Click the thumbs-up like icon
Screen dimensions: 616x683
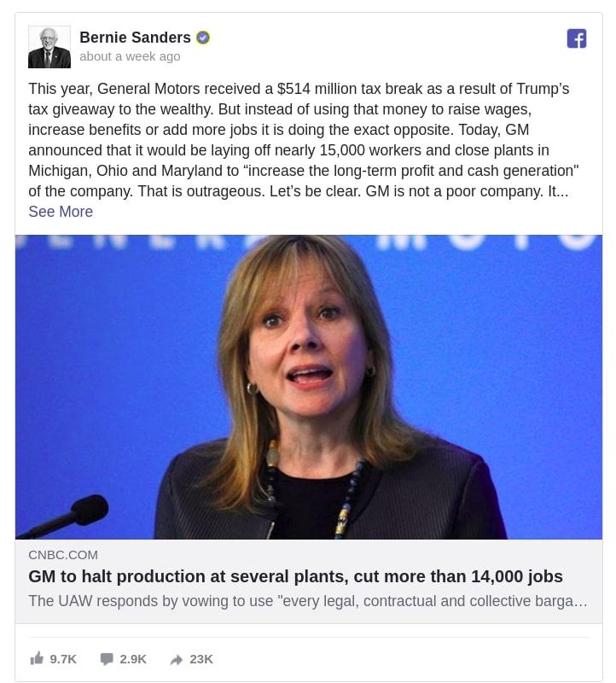37,658
